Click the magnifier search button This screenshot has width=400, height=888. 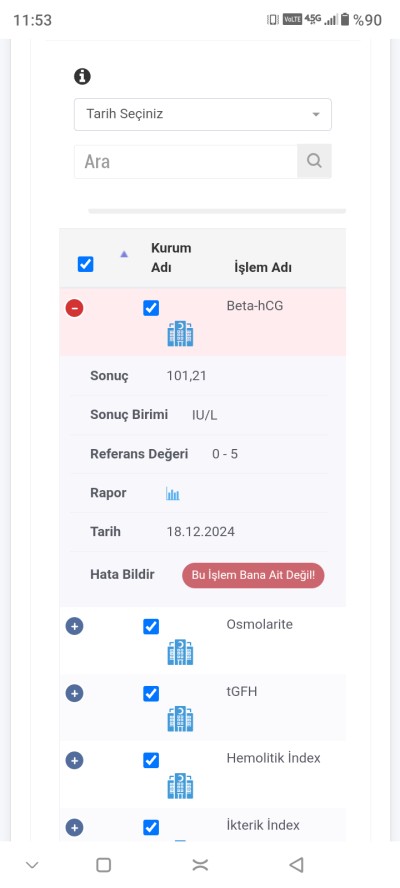pyautogui.click(x=314, y=161)
